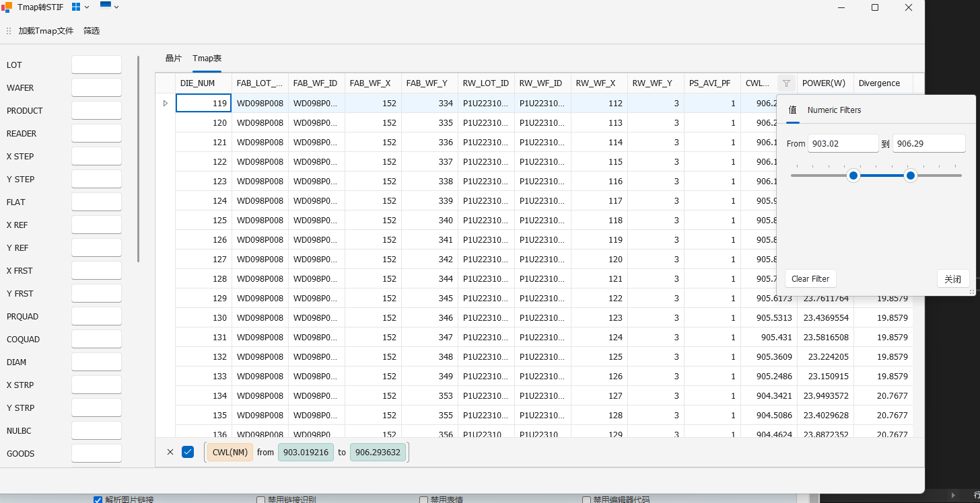Switch to Numeric Filters tab in popup
Viewport: 980px width, 503px height.
(834, 110)
